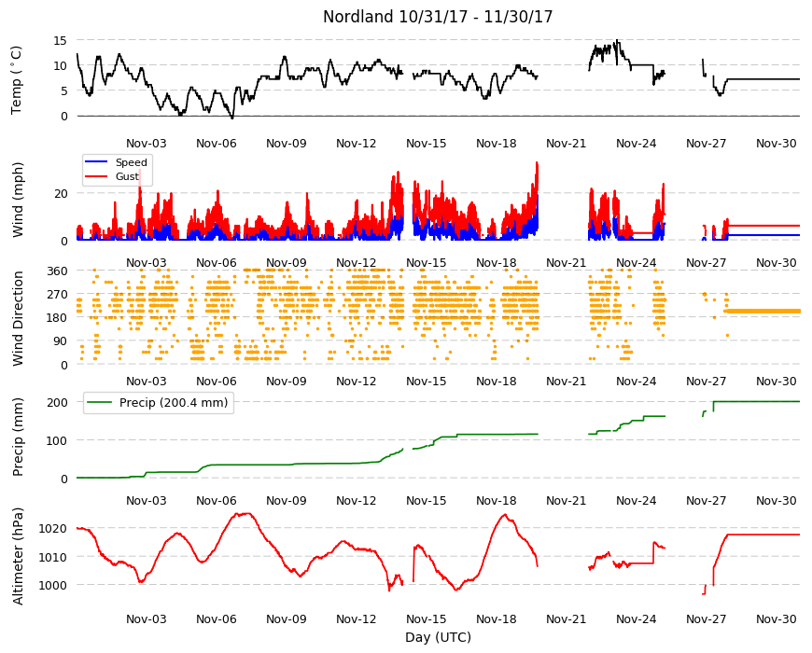Click the flat wind direction data streak after Nov-27

point(763,311)
